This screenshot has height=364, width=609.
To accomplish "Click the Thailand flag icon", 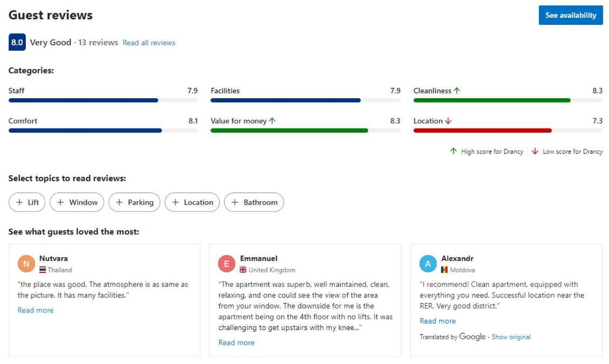I will point(43,270).
